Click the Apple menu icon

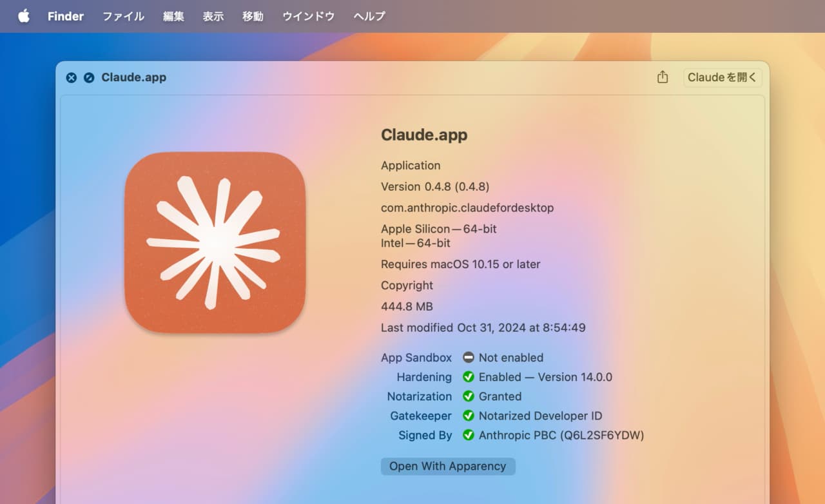pos(23,16)
